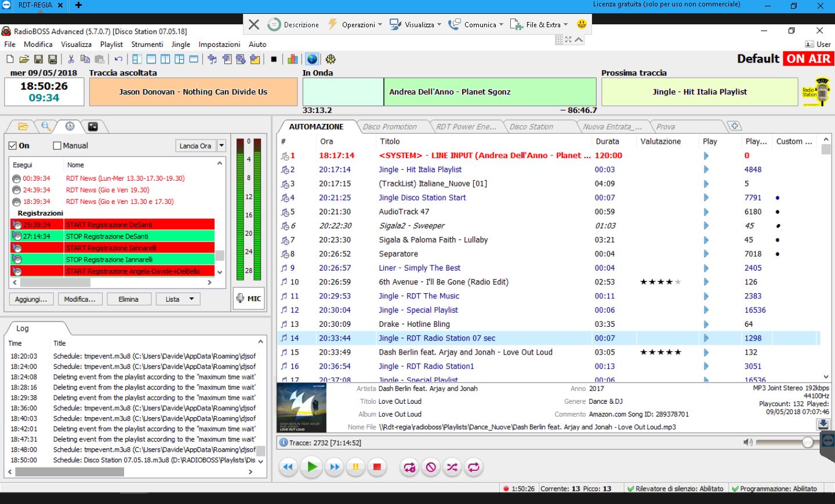Open the clock scheduler tab in left panel
The height and width of the screenshot is (504, 835).
(x=70, y=126)
